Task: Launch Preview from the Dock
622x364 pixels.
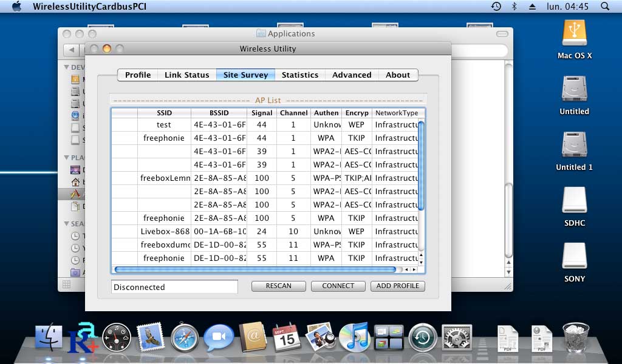Action: (x=321, y=337)
